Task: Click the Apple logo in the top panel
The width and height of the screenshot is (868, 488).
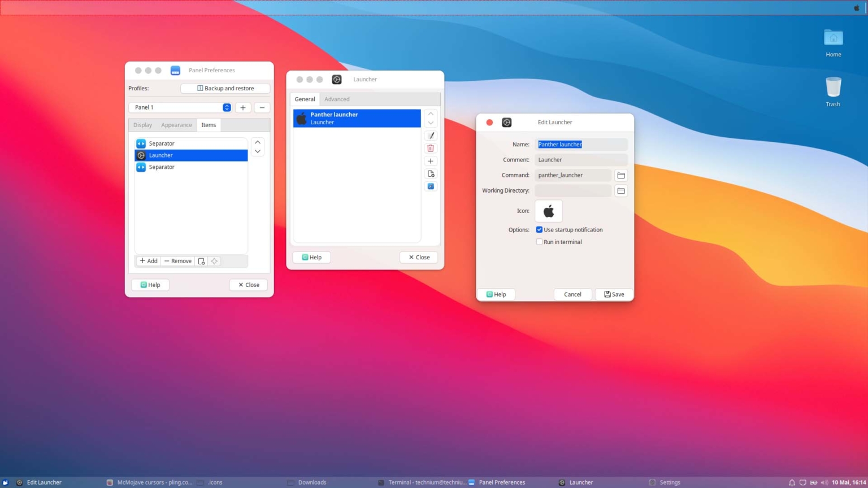Action: 856,8
